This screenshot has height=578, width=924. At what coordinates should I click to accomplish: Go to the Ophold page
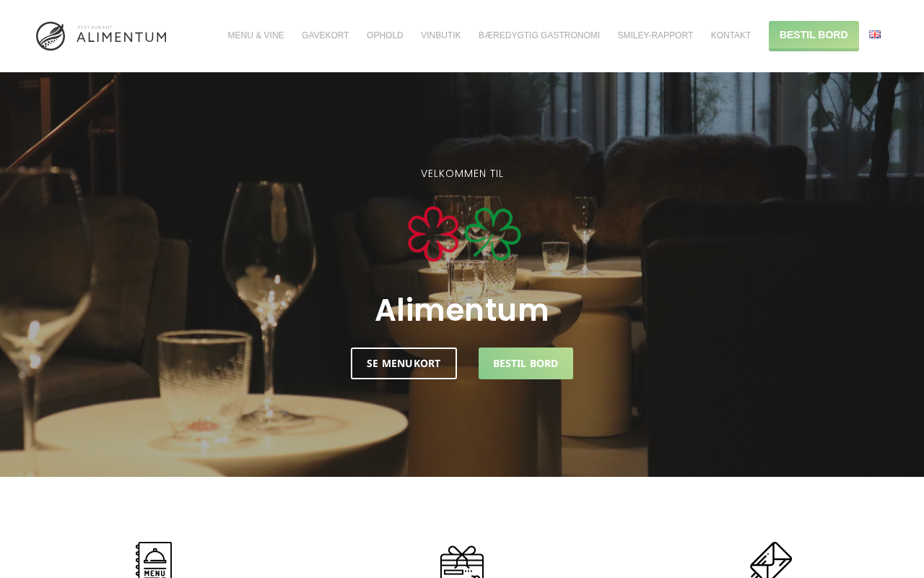coord(385,35)
